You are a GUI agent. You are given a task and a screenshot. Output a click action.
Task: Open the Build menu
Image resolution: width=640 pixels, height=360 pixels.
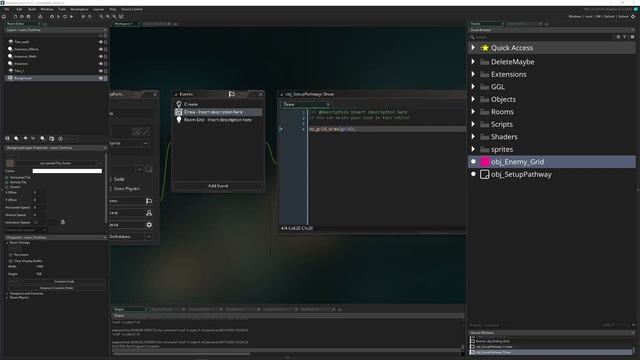[x=32, y=9]
